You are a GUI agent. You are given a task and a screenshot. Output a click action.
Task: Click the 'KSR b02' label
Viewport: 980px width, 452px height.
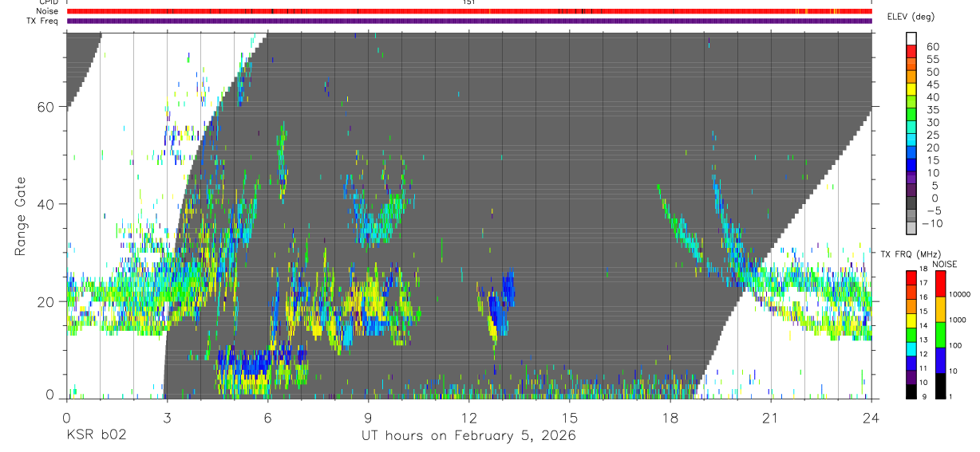point(96,435)
